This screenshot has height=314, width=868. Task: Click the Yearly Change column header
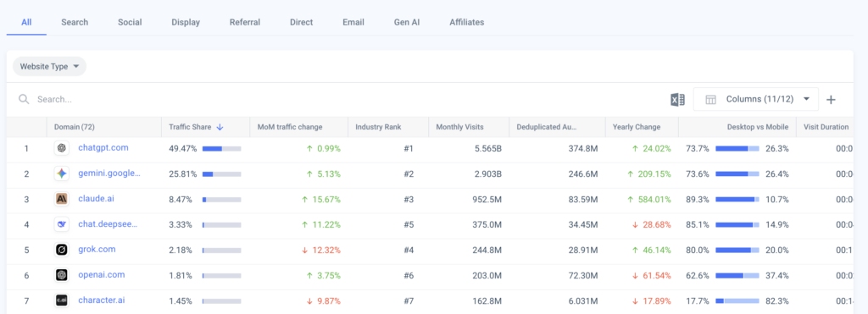(637, 127)
